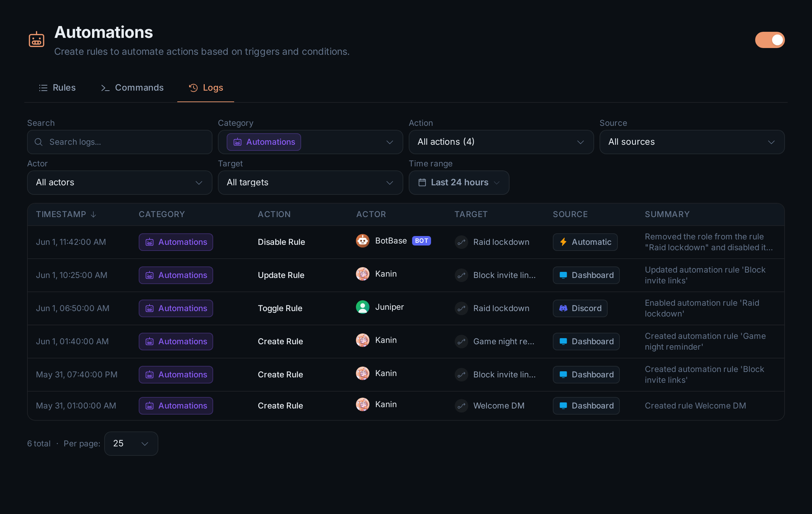Open the Last 24 hours time range
The height and width of the screenshot is (514, 812).
pos(459,183)
